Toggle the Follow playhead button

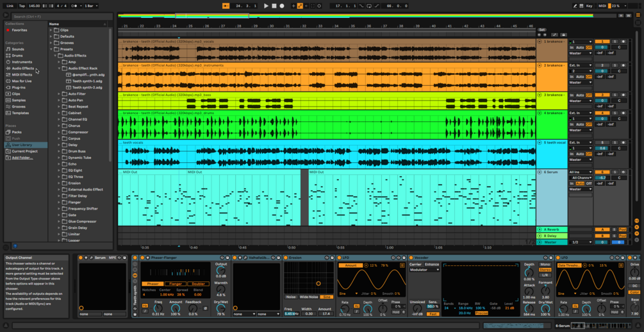[226, 6]
